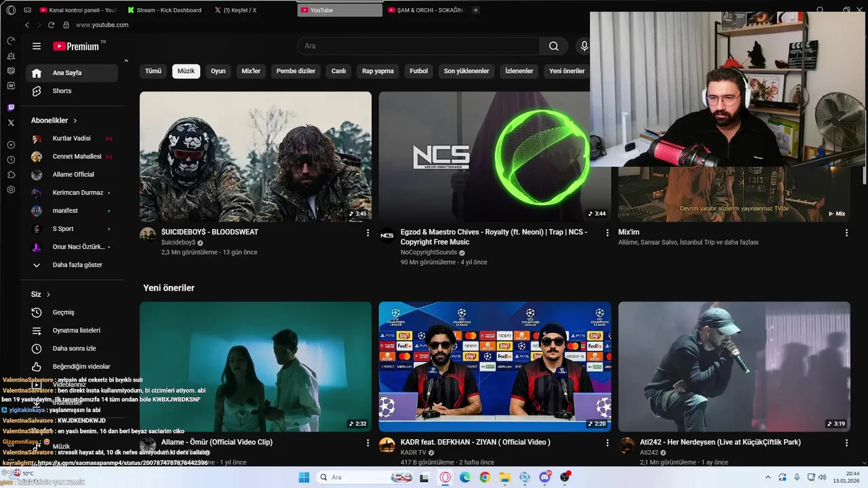Open Kerimcan Durmaz subscription channel
The image size is (868, 488).
(x=72, y=192)
